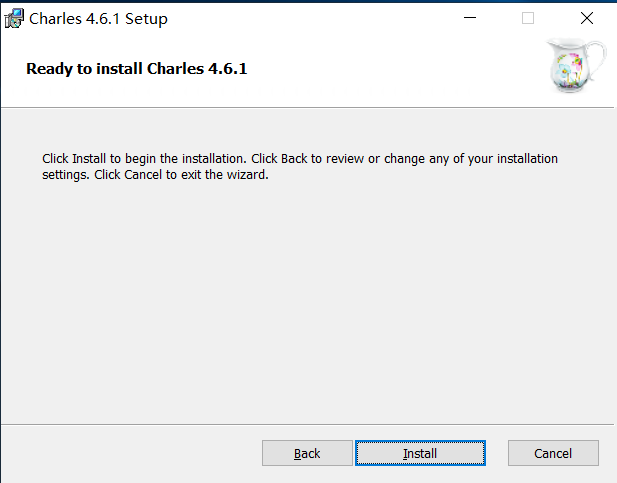
Task: Cancel the Charles setup wizard
Action: (553, 453)
